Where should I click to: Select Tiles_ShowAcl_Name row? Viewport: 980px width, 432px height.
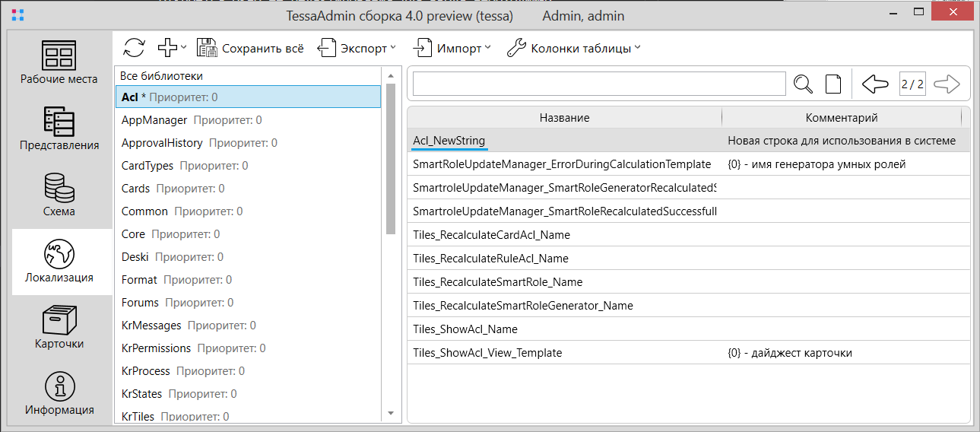coord(689,329)
